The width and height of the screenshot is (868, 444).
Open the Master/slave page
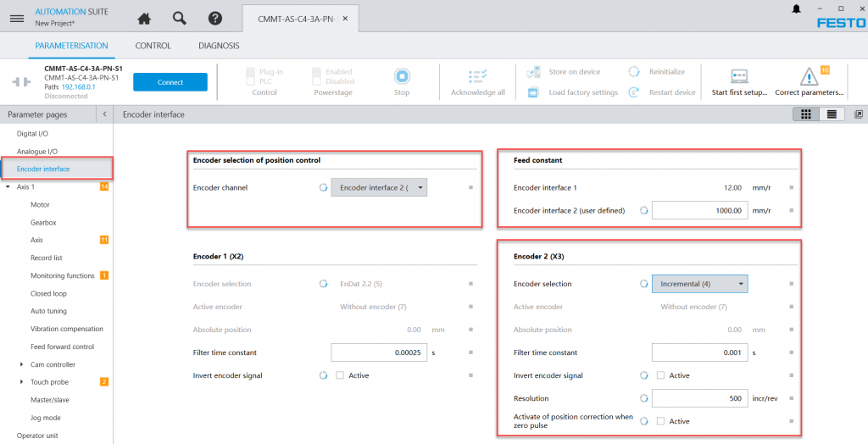click(x=50, y=400)
